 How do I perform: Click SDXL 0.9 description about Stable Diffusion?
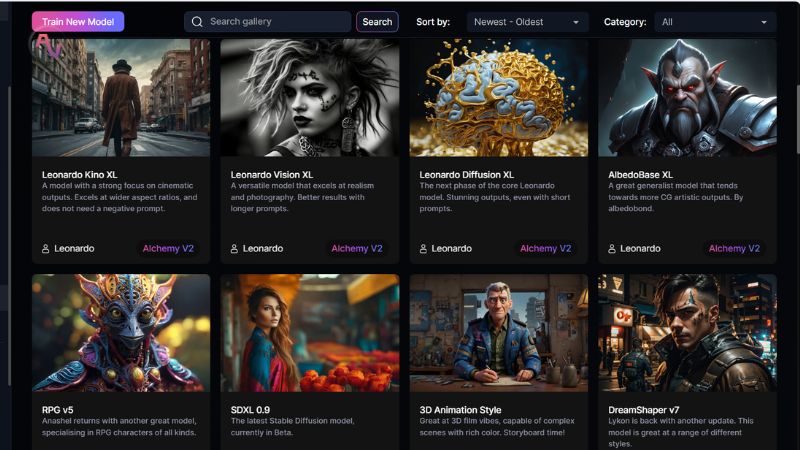(x=292, y=427)
